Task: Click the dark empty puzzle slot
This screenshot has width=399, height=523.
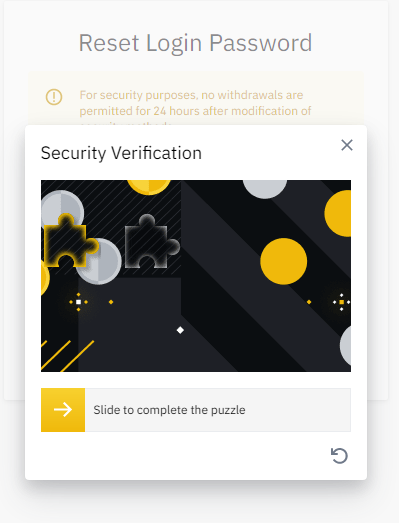Action: point(152,241)
